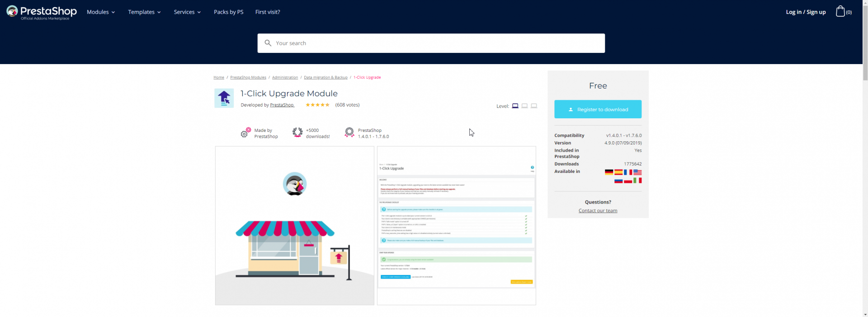This screenshot has width=868, height=317.
Task: Open the Contact our team link
Action: pos(598,210)
